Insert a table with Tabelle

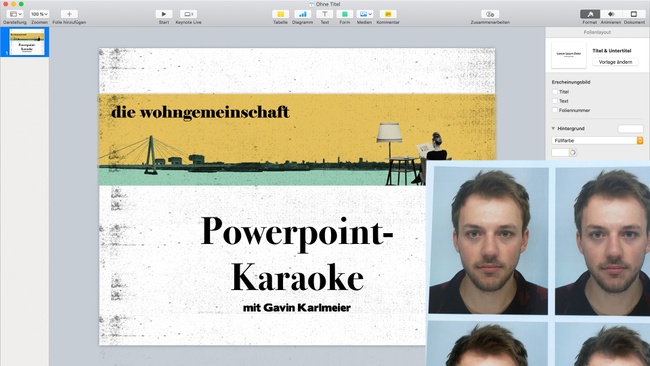(281, 14)
